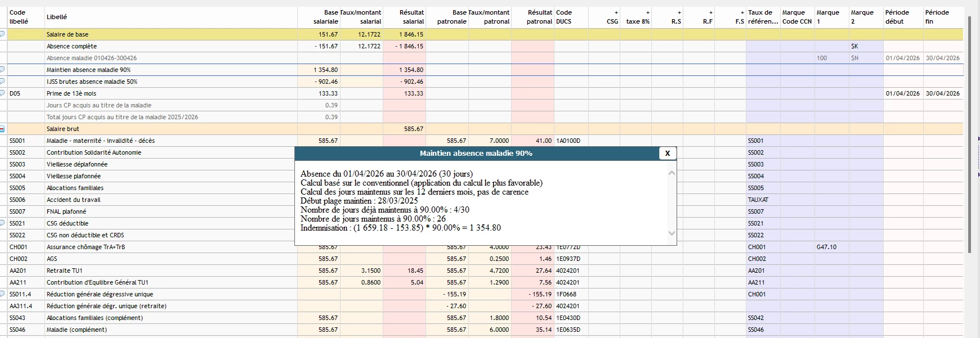Open comment bubble on Salaire de base row
The width and height of the screenshot is (980, 338).
2,34
